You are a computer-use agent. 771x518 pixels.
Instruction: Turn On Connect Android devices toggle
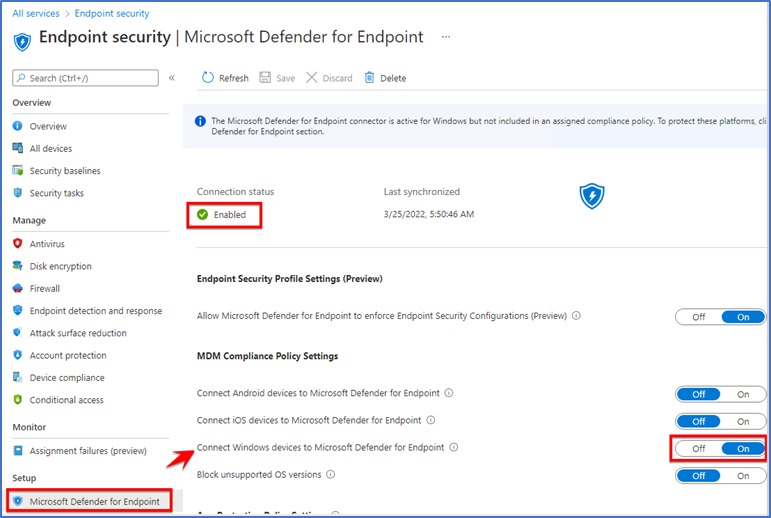tap(743, 394)
